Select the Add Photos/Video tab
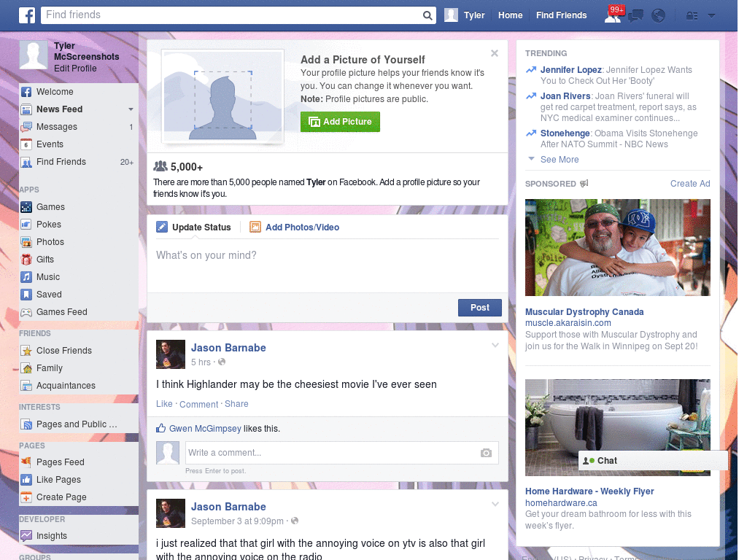Viewport: 747px width, 560px height. (295, 227)
